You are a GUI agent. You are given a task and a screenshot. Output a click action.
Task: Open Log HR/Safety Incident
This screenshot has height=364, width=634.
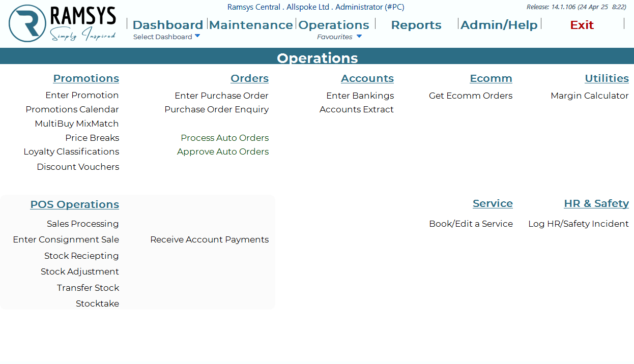(x=579, y=224)
